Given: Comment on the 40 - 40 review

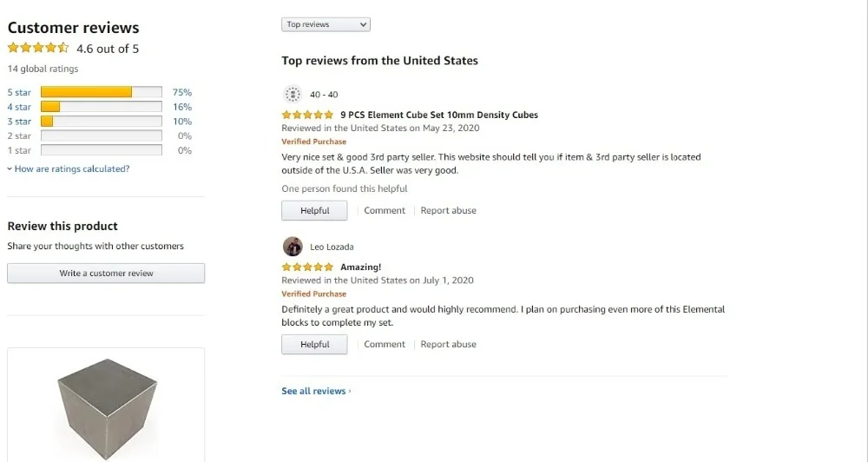Looking at the screenshot, I should coord(385,211).
